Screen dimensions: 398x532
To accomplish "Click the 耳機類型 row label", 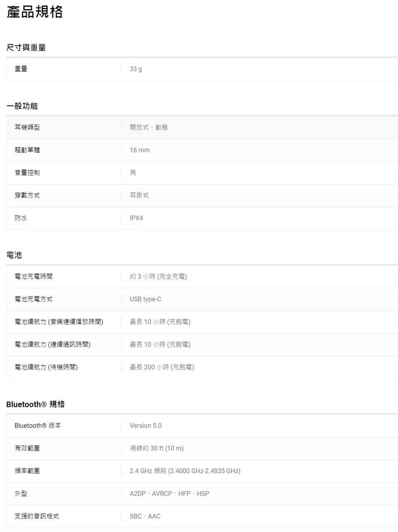I will pos(27,127).
